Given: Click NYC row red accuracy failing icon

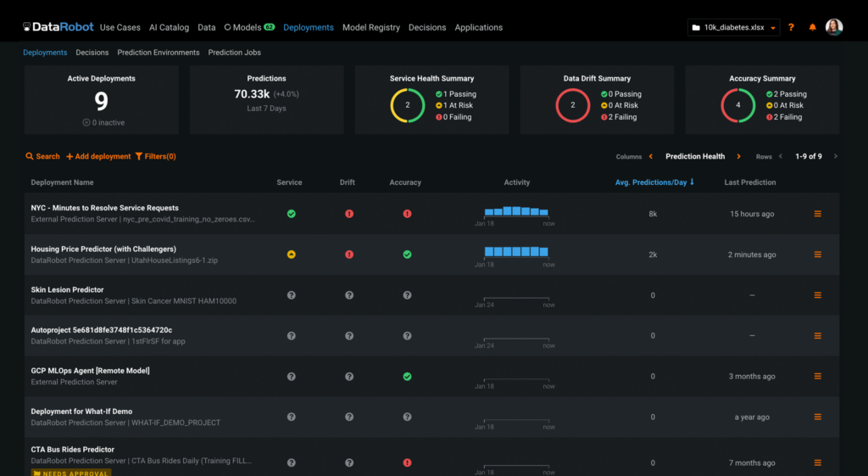Looking at the screenshot, I should pos(408,214).
